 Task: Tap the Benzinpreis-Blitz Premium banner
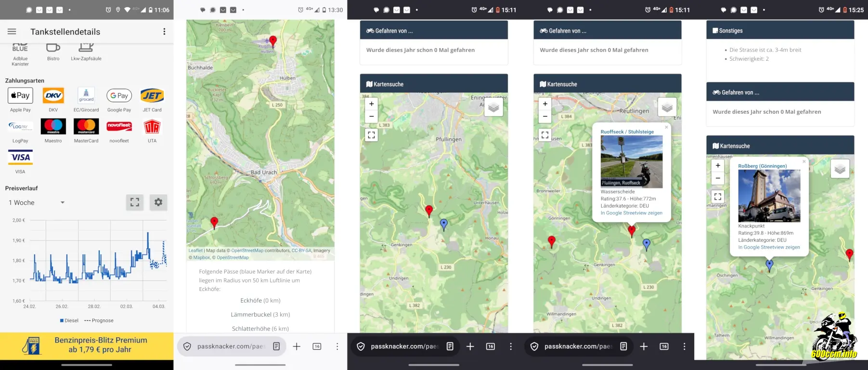pos(87,345)
